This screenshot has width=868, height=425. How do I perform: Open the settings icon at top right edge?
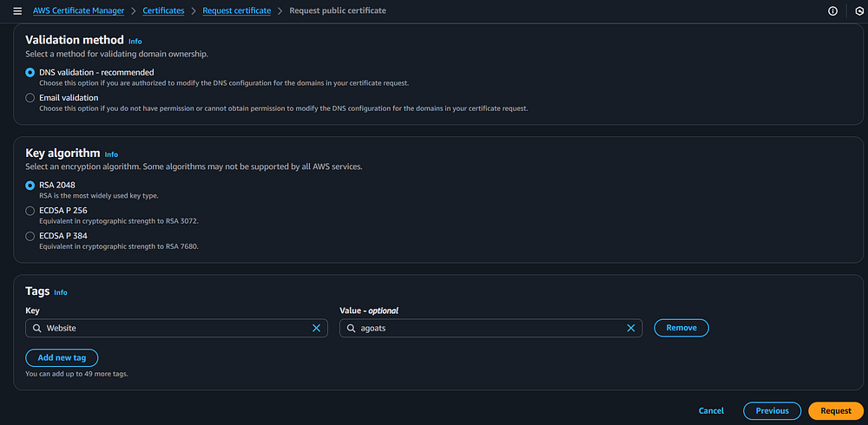click(859, 10)
